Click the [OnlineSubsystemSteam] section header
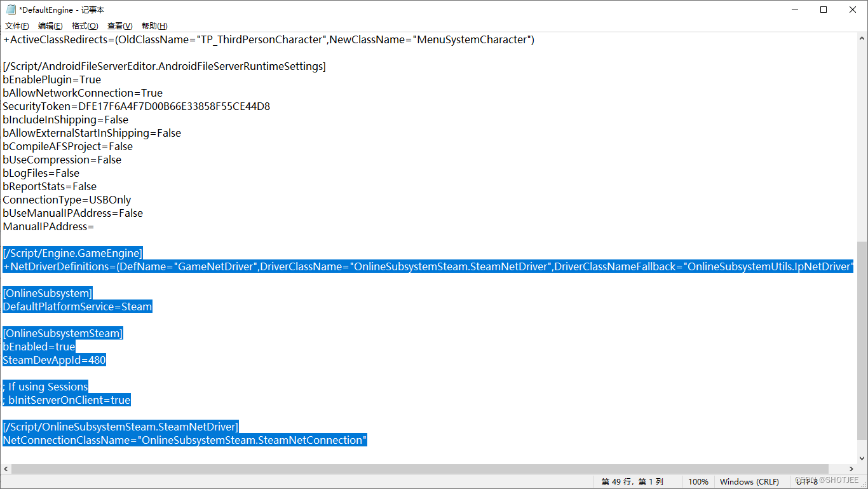 pos(63,333)
